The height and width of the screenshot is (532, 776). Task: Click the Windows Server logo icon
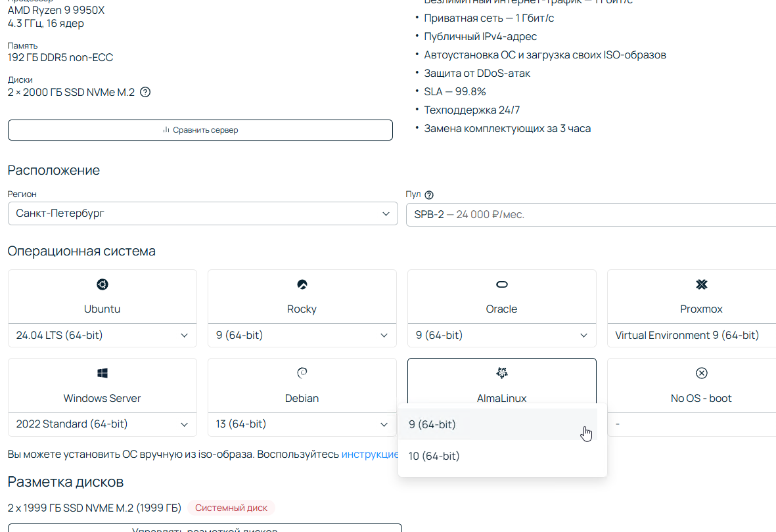point(102,373)
